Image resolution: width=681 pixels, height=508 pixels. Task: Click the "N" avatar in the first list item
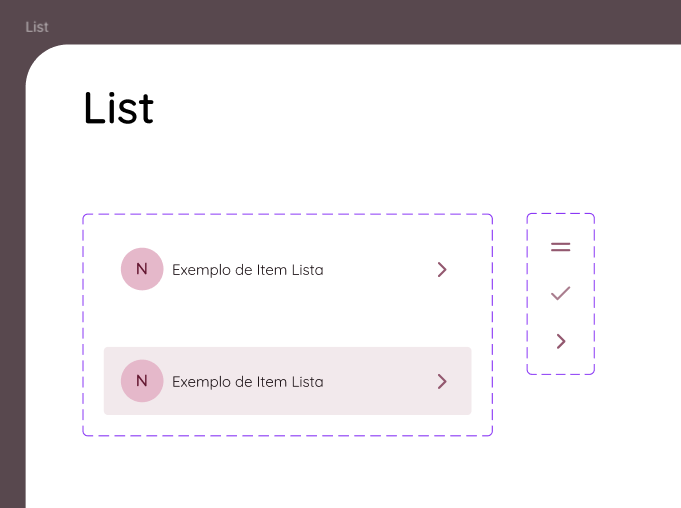[142, 269]
